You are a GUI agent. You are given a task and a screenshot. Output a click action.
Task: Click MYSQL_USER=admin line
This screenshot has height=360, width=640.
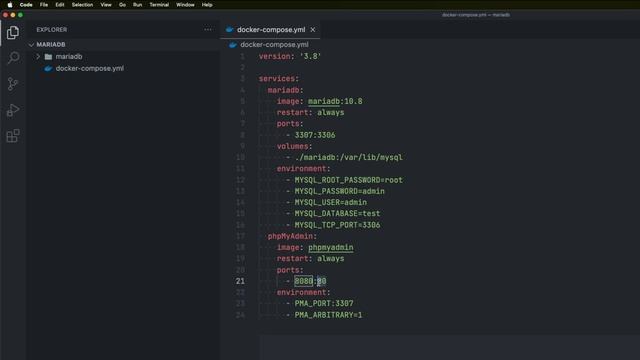(331, 202)
